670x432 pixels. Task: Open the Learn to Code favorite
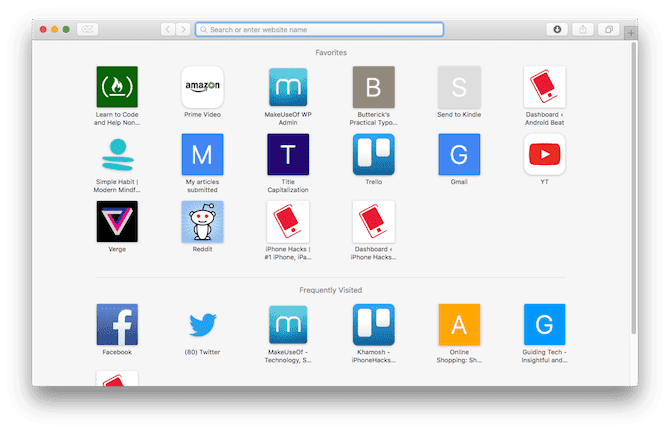[117, 87]
